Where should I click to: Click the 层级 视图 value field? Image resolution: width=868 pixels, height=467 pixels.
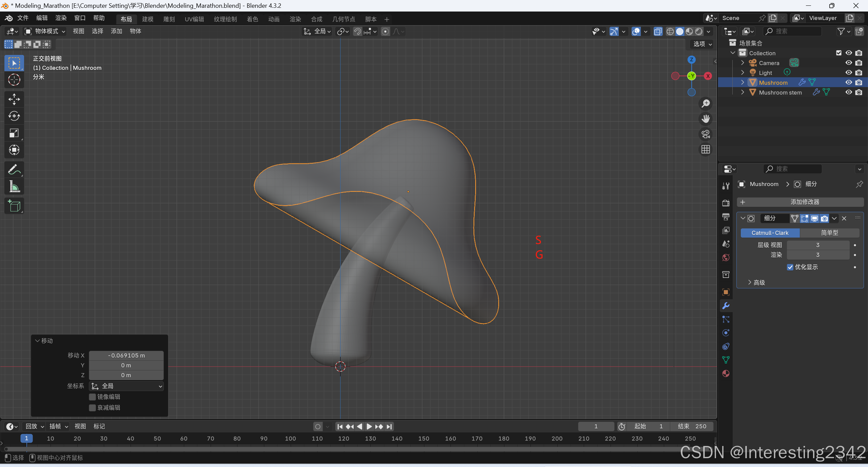[817, 245]
